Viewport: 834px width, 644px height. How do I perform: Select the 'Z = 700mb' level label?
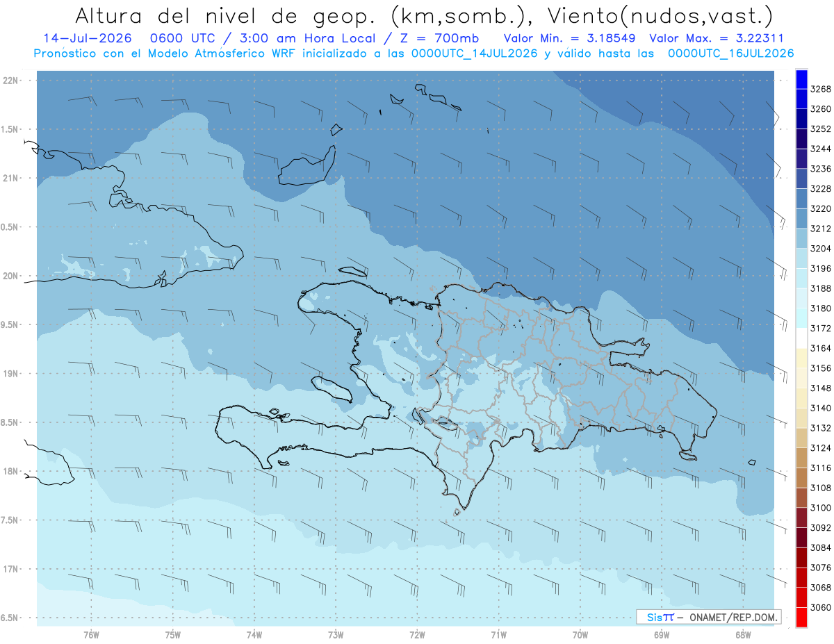pyautogui.click(x=437, y=38)
